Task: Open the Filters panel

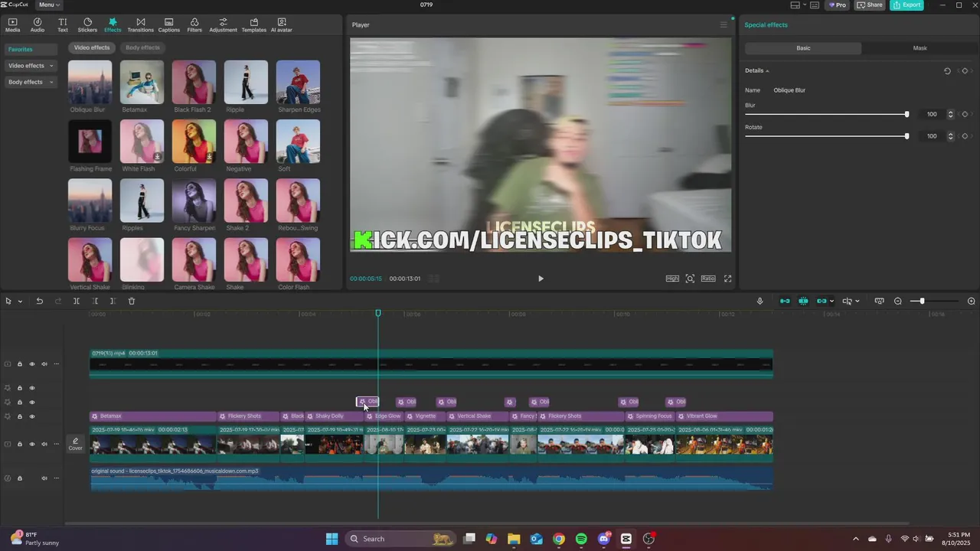Action: (194, 25)
